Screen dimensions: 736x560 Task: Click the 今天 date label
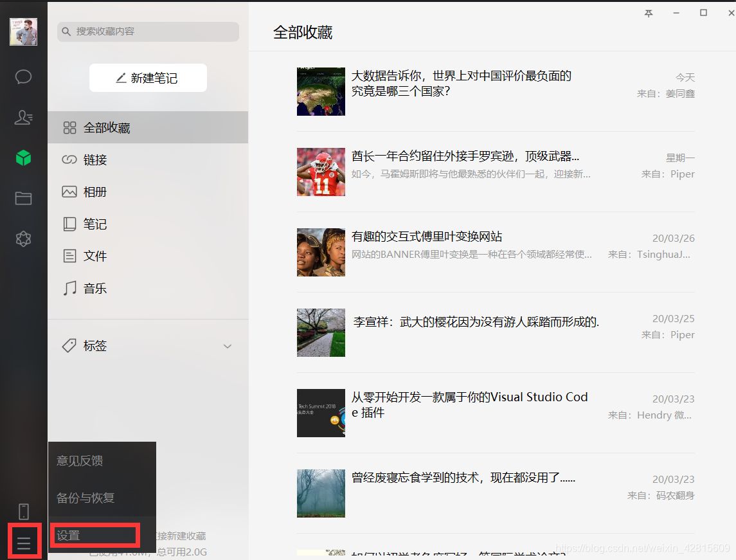(x=685, y=77)
